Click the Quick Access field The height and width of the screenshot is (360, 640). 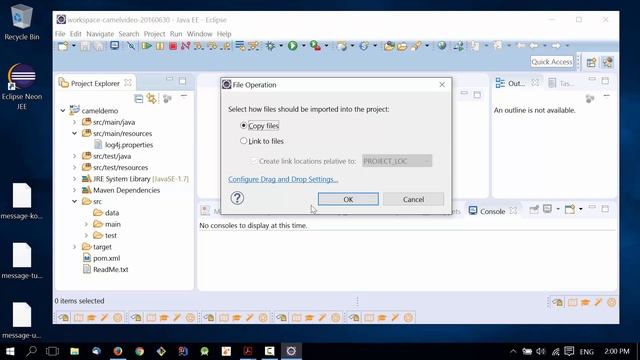[552, 62]
